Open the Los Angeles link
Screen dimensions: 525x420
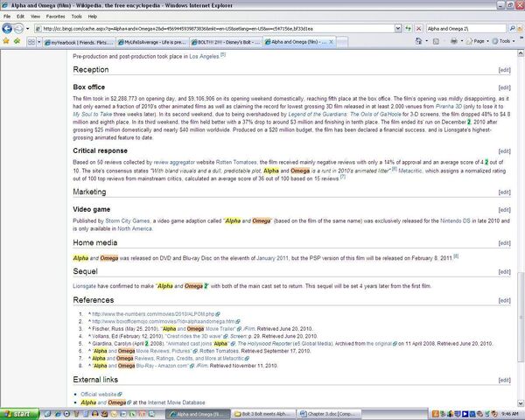coord(204,57)
